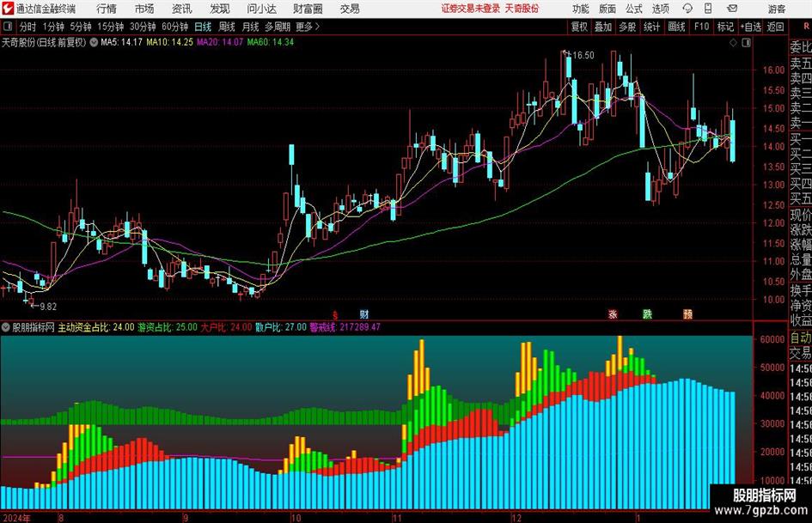Click the 标记 mark button
Screen dimensions: 812x523
point(725,27)
